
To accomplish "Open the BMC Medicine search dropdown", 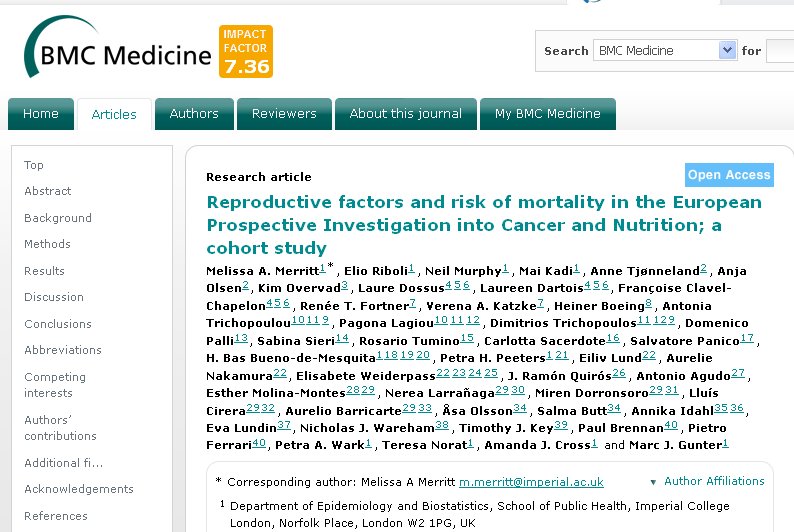I will click(x=727, y=51).
